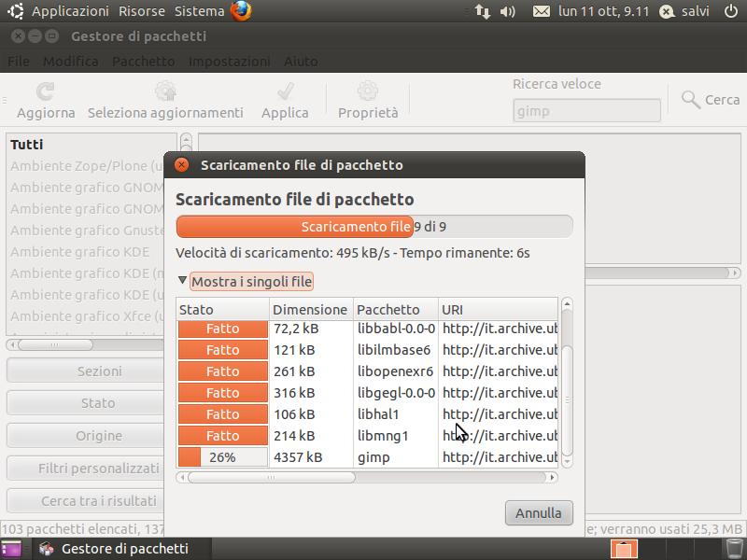Close the Scaricamento file di pacchetto dialog
This screenshot has width=747, height=560.
[181, 165]
